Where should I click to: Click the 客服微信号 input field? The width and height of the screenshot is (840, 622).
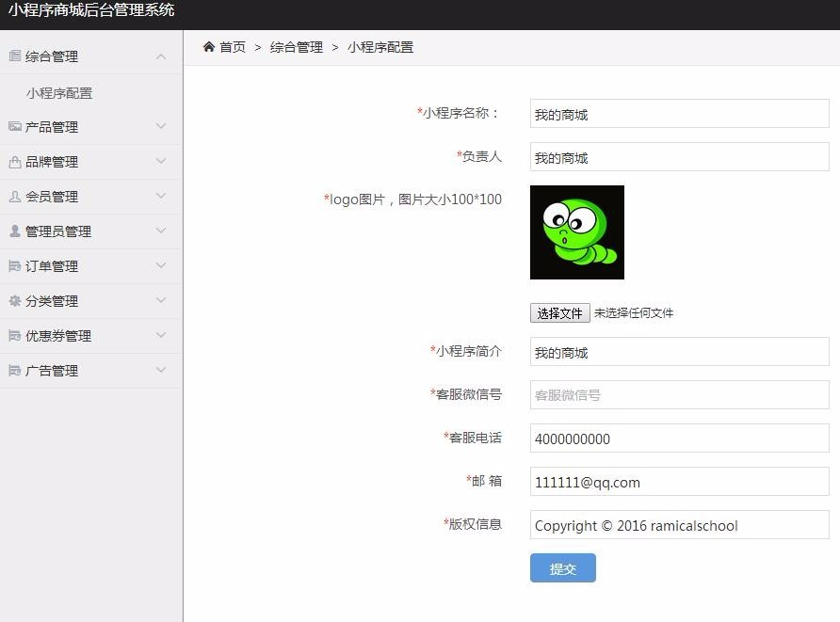coord(680,395)
